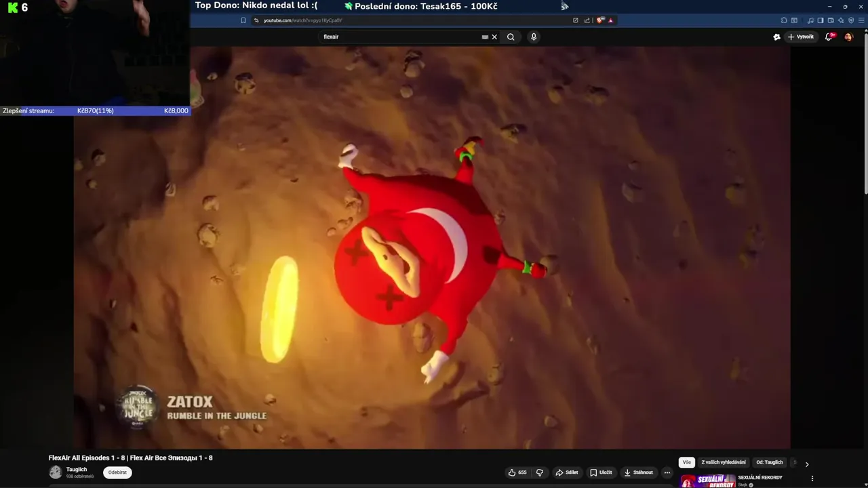Open the three-dot more actions menu under video
Viewport: 868px width, 488px height.
click(667, 472)
